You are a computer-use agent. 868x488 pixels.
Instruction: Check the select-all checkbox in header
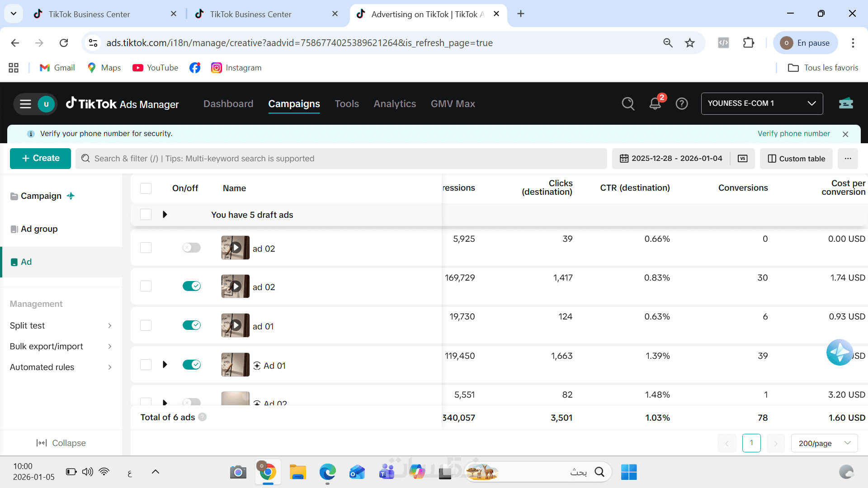click(146, 188)
